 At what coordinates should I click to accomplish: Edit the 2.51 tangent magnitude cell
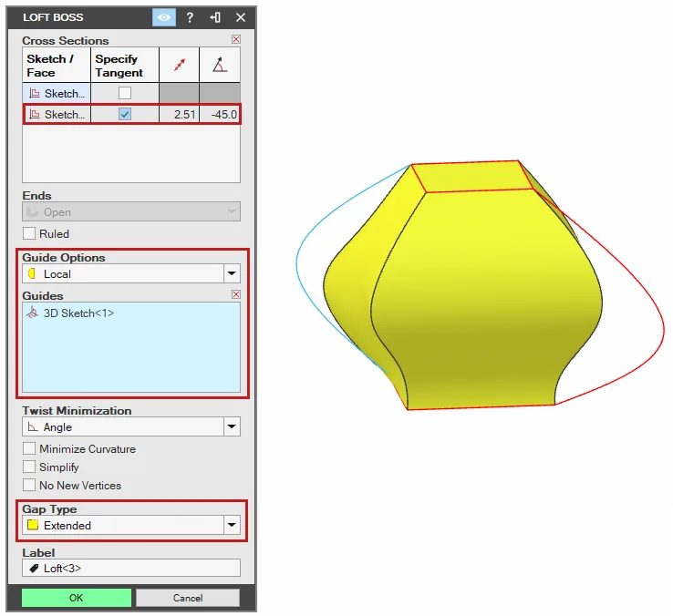pyautogui.click(x=179, y=115)
